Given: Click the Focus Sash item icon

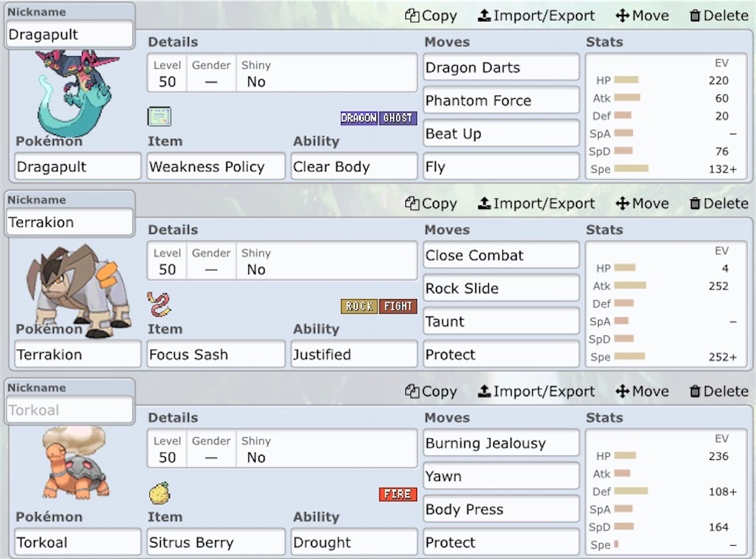Looking at the screenshot, I should 159,304.
